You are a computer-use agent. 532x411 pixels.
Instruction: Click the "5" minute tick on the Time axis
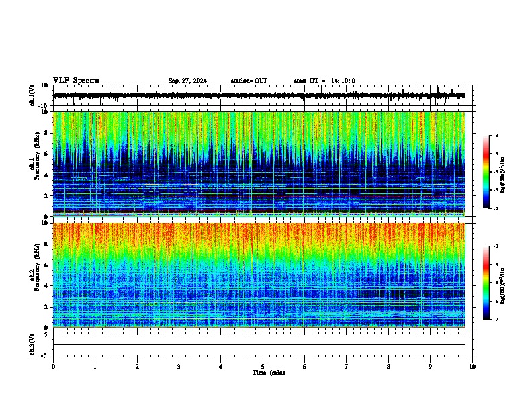pyautogui.click(x=263, y=367)
